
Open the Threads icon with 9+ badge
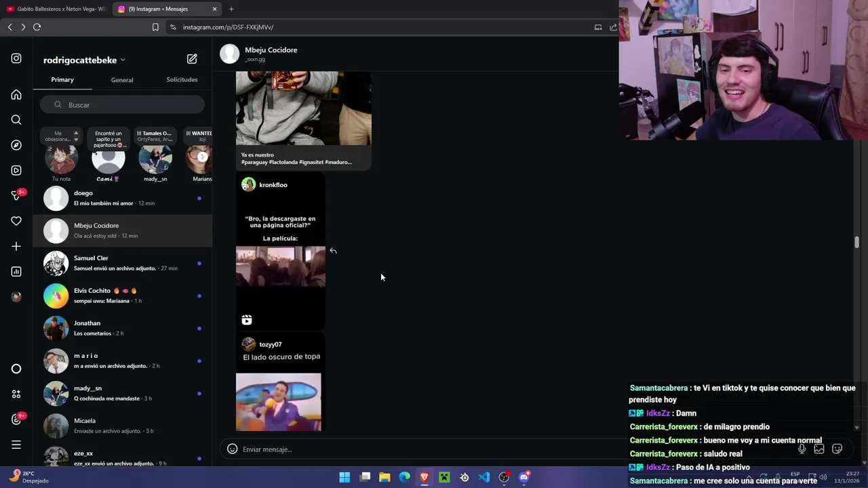[18, 419]
